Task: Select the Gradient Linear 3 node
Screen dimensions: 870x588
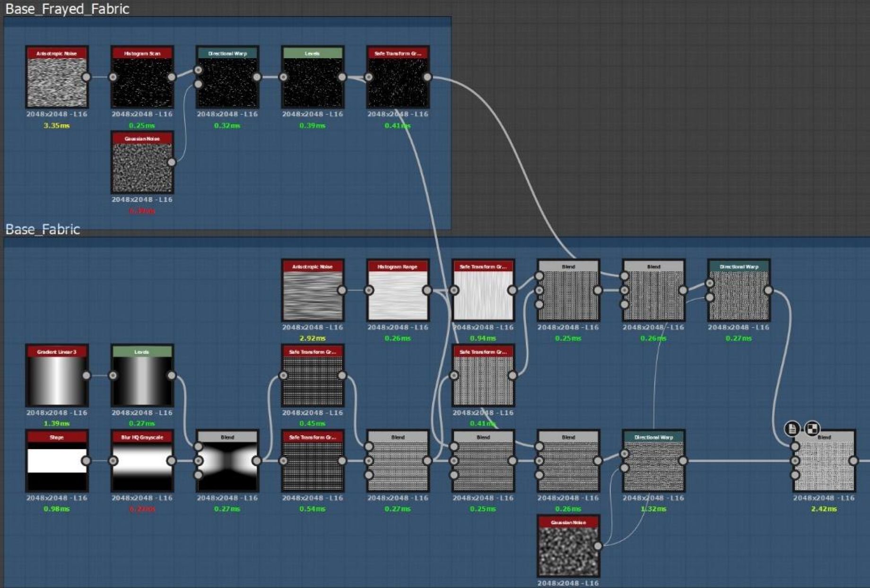Action: [x=57, y=375]
